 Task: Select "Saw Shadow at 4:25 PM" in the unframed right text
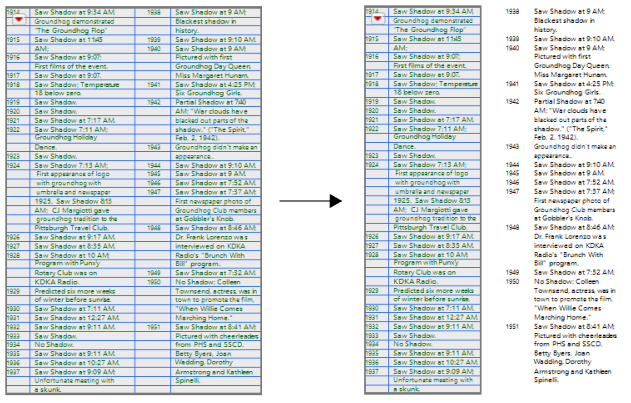coord(574,84)
